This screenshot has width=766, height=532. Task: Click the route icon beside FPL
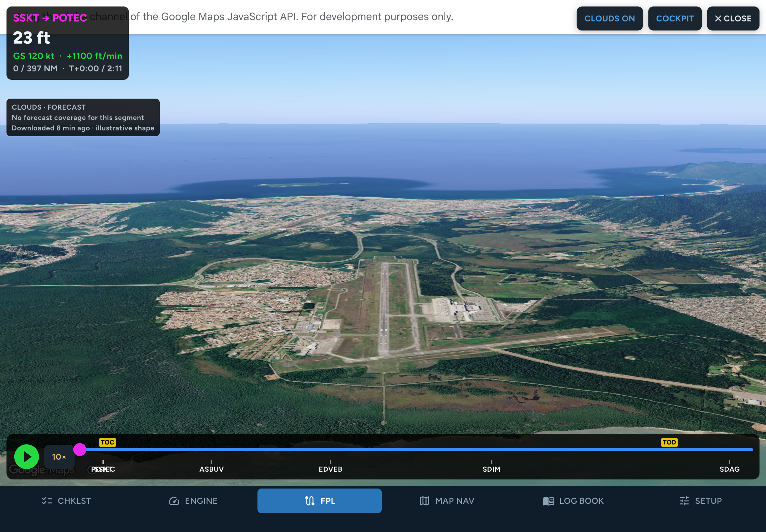(310, 501)
